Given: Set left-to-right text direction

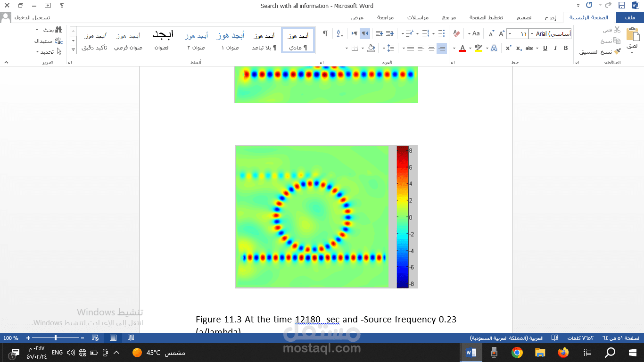Looking at the screenshot, I should tap(354, 33).
